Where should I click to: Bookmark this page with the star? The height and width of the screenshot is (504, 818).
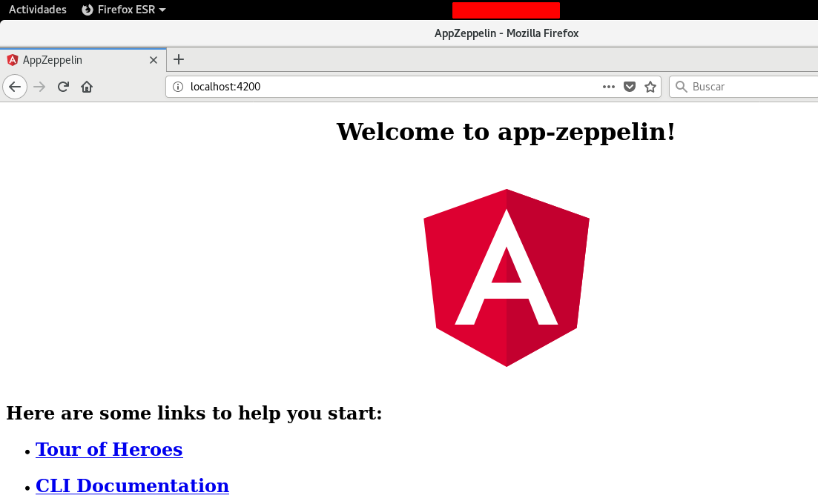pyautogui.click(x=650, y=87)
